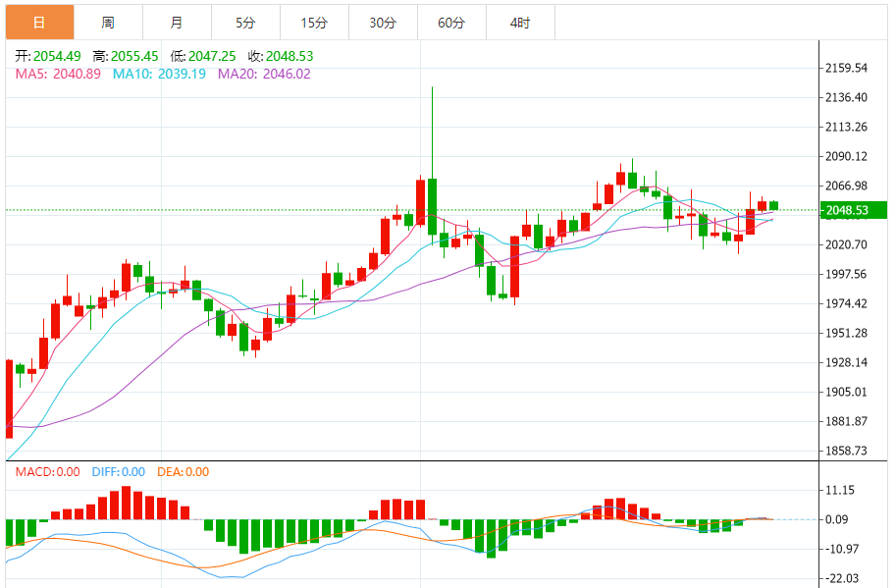Click the 0.09 MACD axis label
The height and width of the screenshot is (588, 896).
point(837,519)
